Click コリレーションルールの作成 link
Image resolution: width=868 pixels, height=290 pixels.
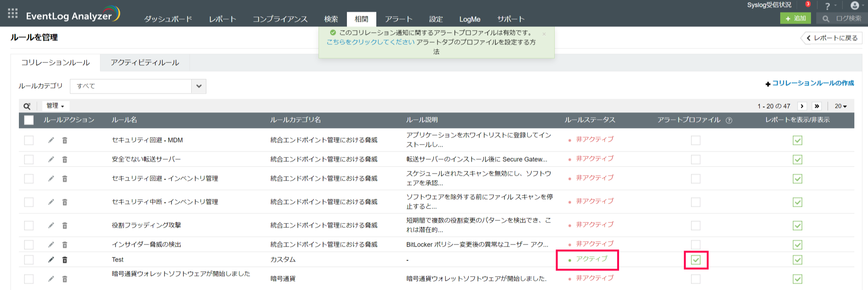(812, 83)
